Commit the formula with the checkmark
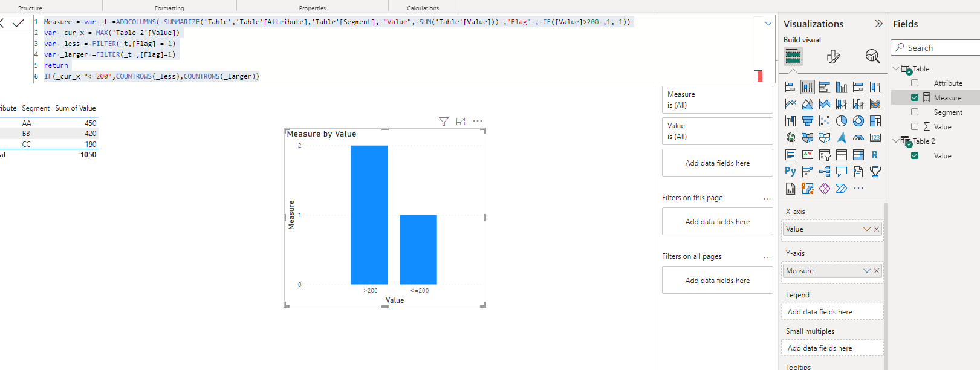Image resolution: width=980 pixels, height=370 pixels. click(x=18, y=23)
